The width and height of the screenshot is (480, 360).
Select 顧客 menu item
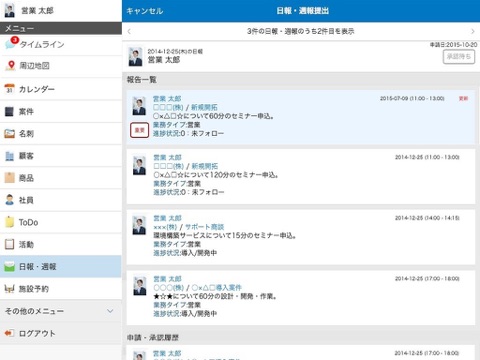(x=61, y=156)
